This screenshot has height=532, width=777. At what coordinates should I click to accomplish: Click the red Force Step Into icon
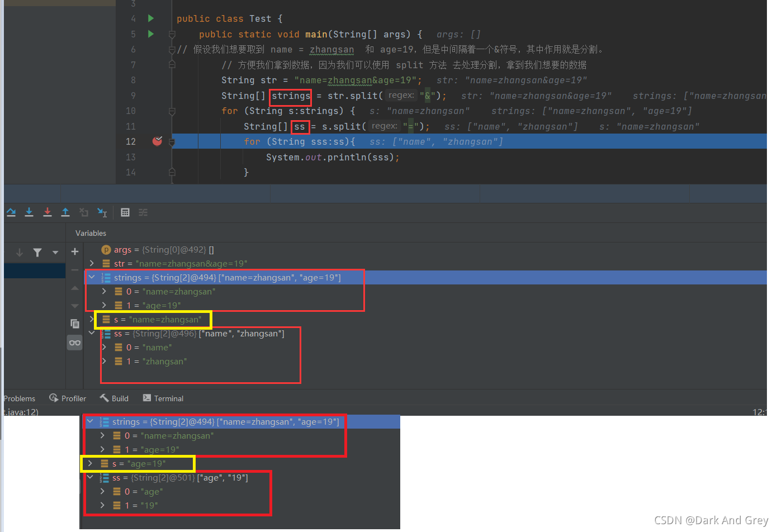pyautogui.click(x=48, y=212)
